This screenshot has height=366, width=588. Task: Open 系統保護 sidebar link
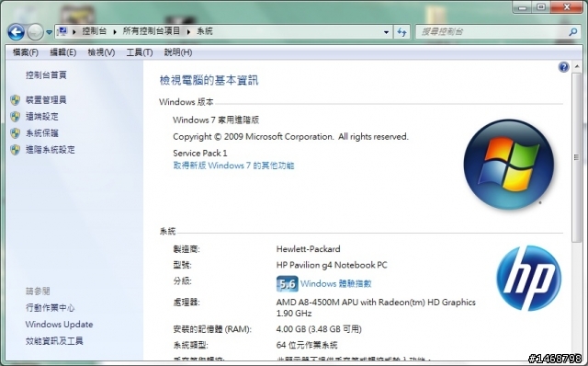41,133
